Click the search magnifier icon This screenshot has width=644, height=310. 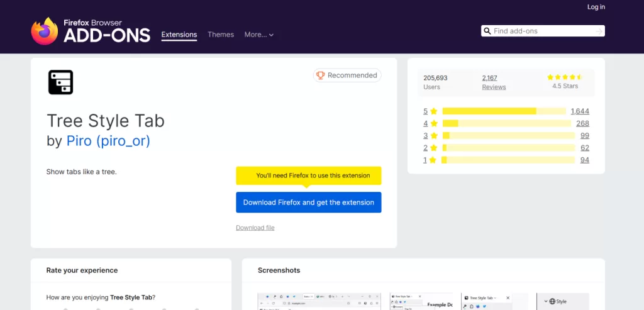point(487,31)
